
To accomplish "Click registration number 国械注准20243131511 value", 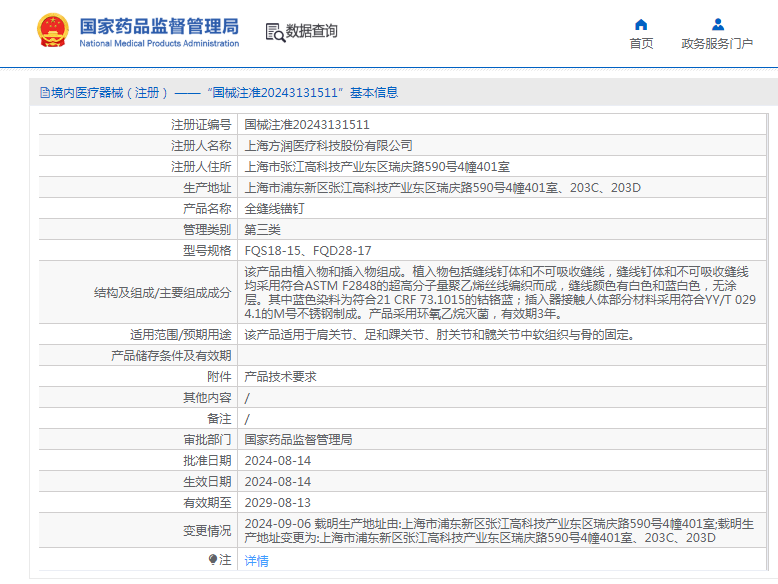I will (x=307, y=125).
